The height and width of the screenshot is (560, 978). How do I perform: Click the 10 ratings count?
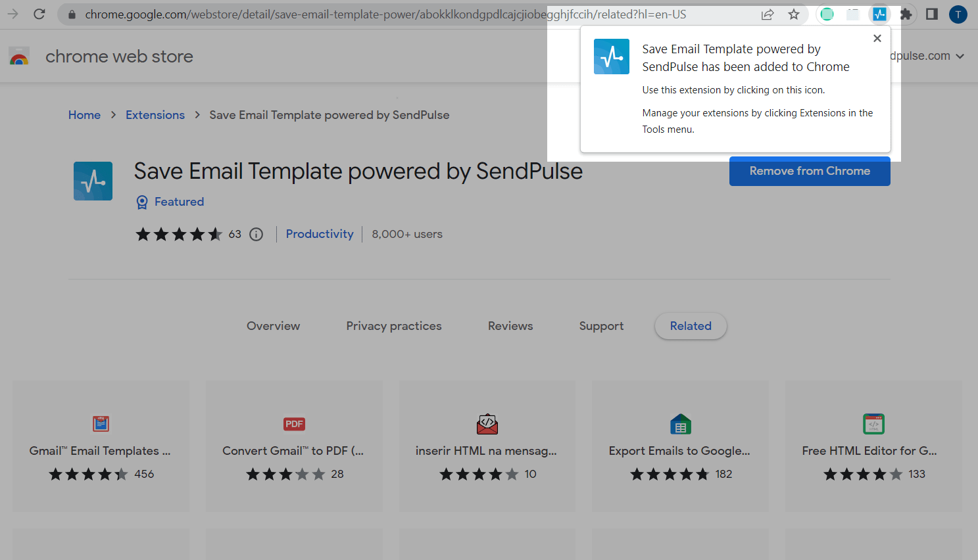coord(531,474)
